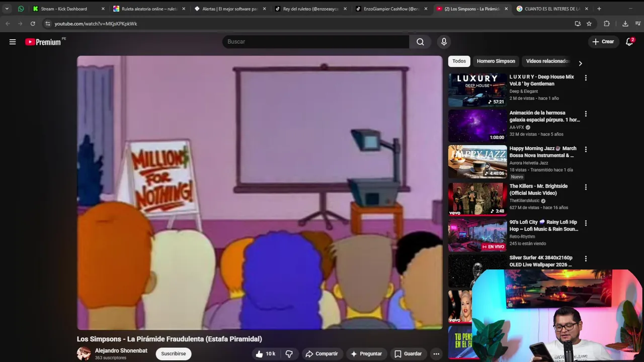This screenshot has height=362, width=644.
Task: Click the video title La Pirámide Fraudulenta
Action: coord(170,339)
